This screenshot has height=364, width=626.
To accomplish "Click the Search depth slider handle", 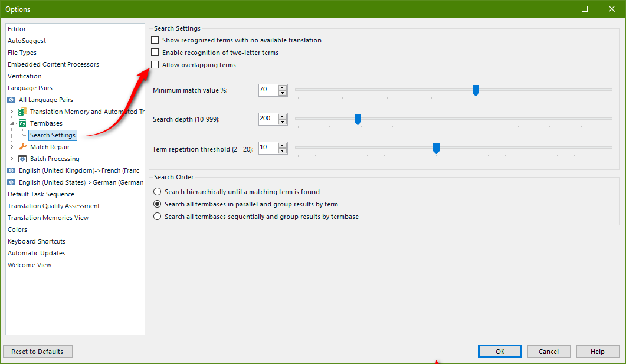I will pyautogui.click(x=358, y=119).
